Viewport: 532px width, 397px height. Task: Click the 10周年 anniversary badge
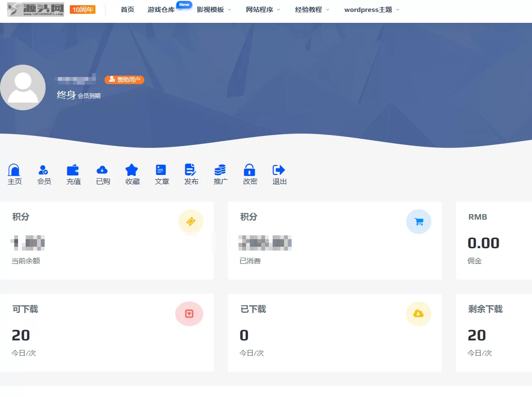(x=83, y=10)
